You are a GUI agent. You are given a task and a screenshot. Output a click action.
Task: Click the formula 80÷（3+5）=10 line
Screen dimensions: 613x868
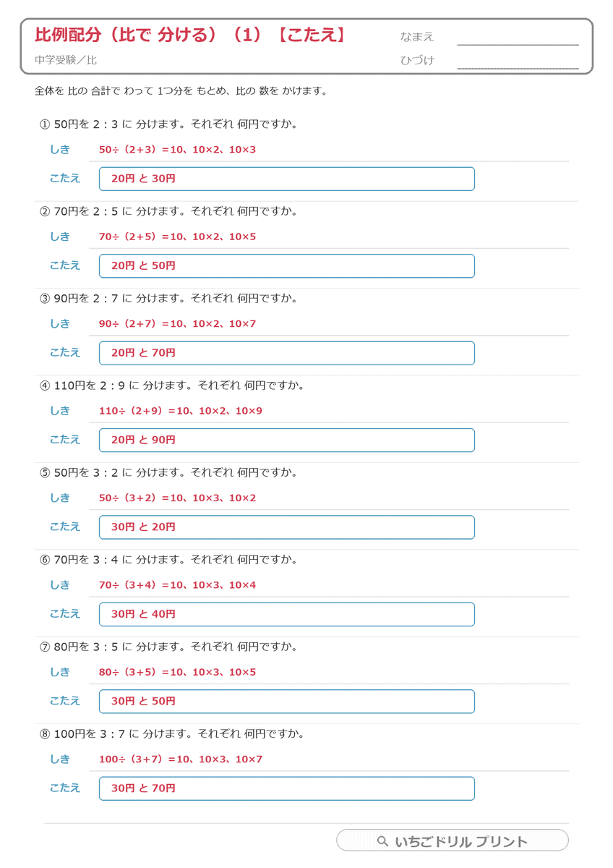pyautogui.click(x=178, y=672)
